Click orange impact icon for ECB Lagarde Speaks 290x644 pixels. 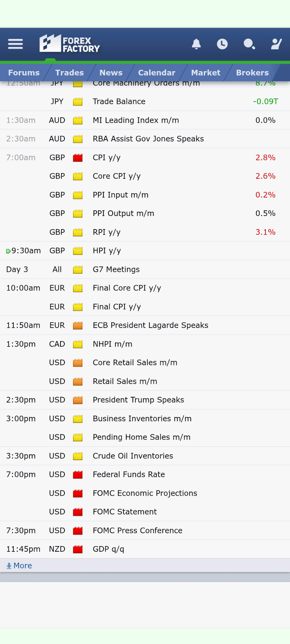(x=78, y=325)
